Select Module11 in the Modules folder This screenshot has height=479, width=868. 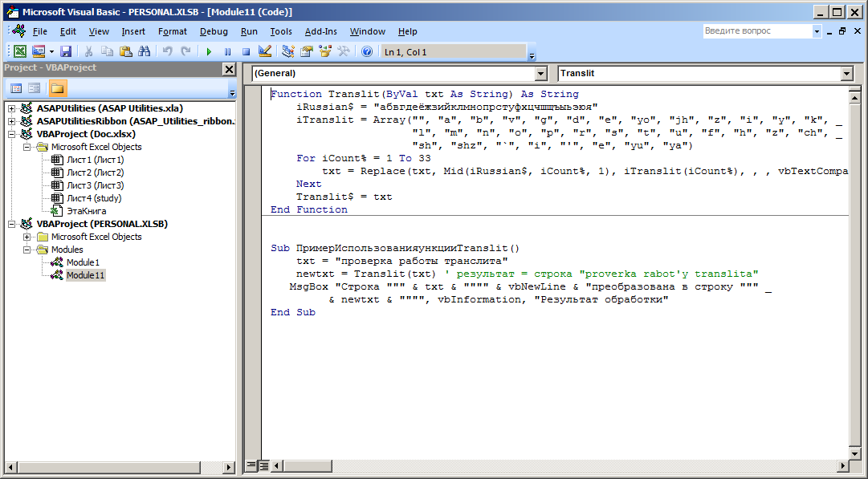coord(85,275)
